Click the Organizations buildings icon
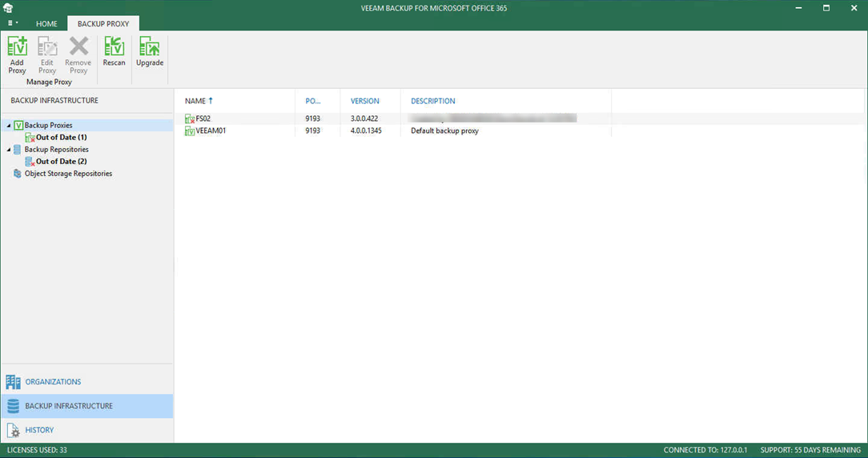Image resolution: width=868 pixels, height=458 pixels. pos(14,382)
